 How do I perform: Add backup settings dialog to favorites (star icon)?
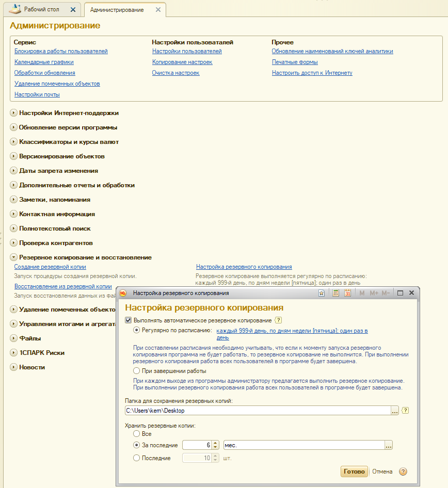[322, 293]
